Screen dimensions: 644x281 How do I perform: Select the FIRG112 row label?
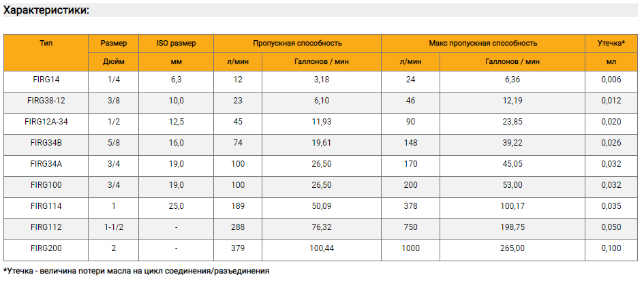(x=46, y=227)
